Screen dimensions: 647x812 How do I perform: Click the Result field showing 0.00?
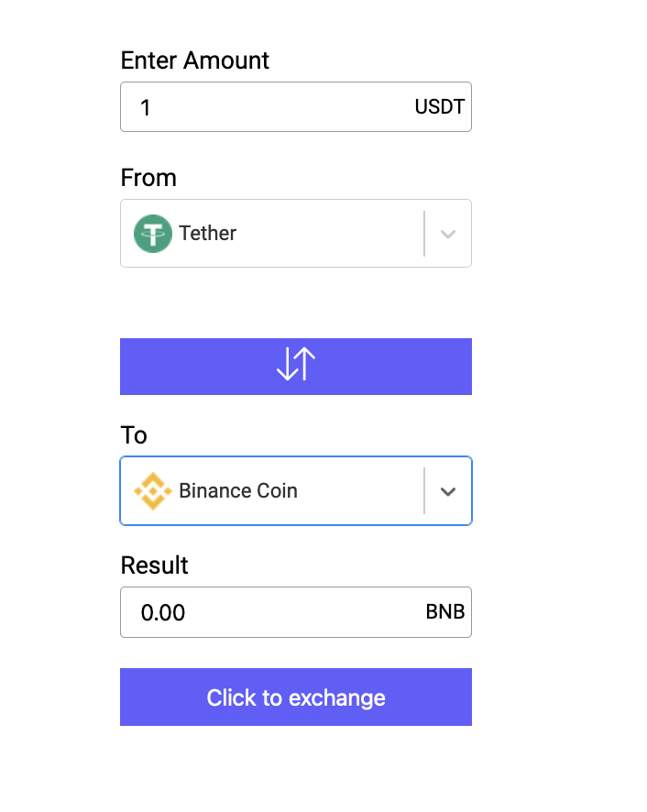coord(296,612)
